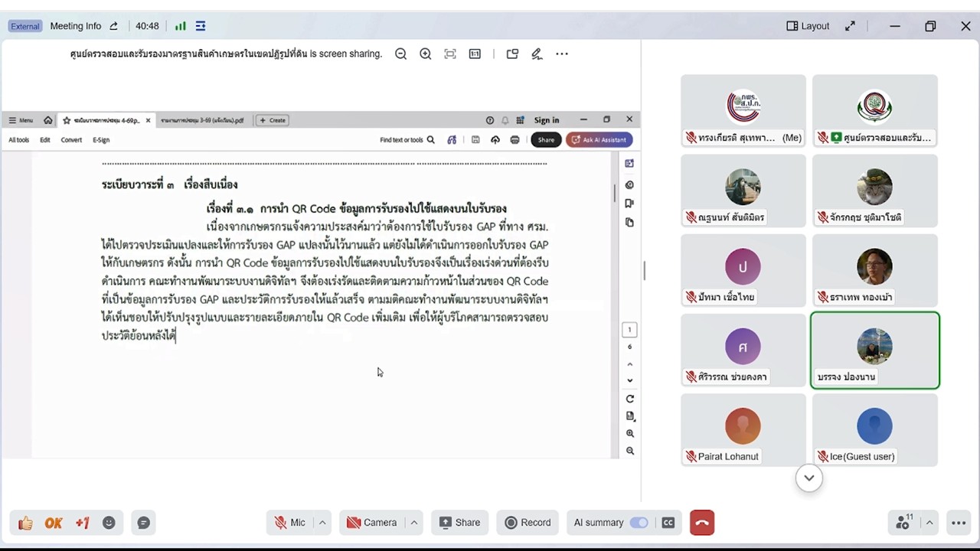This screenshot has height=551, width=980.
Task: Open the bookmarks panel in the right sidebar
Action: coord(629,203)
